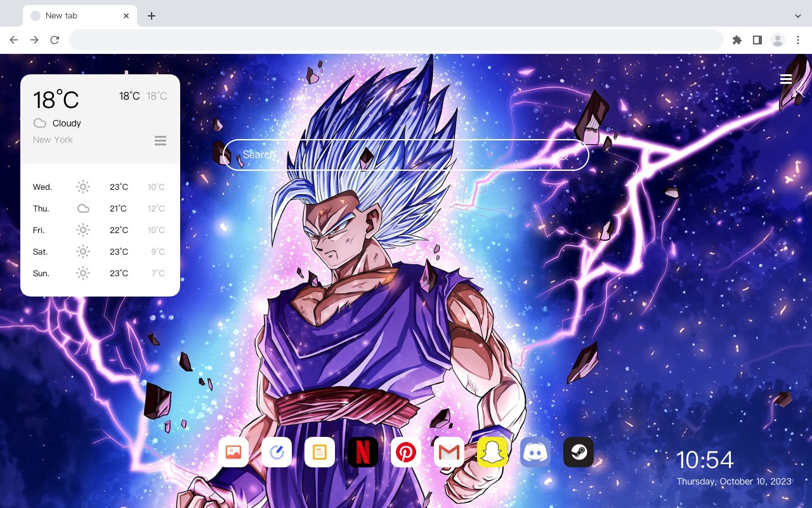The image size is (812, 508).
Task: Click the large 18°C current temperature
Action: [x=56, y=100]
